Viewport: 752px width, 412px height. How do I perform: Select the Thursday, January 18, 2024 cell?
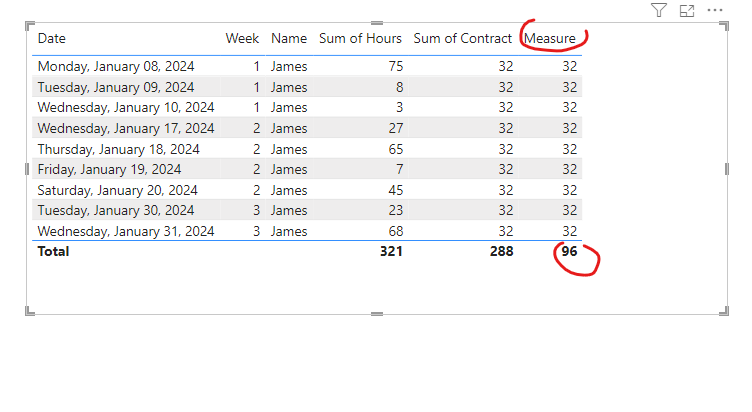tap(118, 150)
